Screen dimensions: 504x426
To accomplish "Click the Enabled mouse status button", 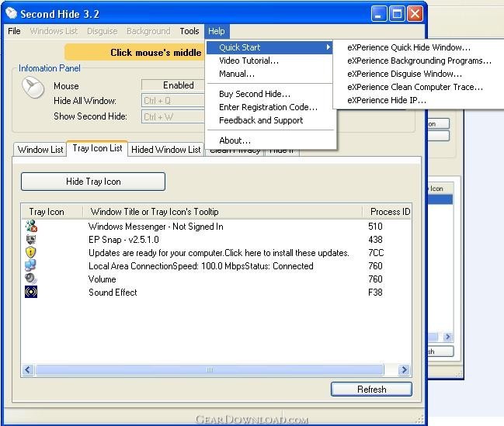I will click(x=173, y=85).
